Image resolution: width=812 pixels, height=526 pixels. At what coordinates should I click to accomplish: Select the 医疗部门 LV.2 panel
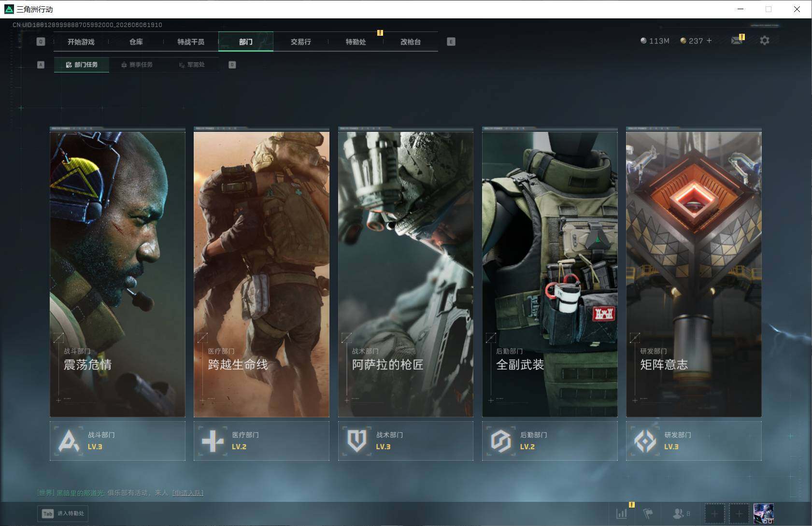pos(261,441)
